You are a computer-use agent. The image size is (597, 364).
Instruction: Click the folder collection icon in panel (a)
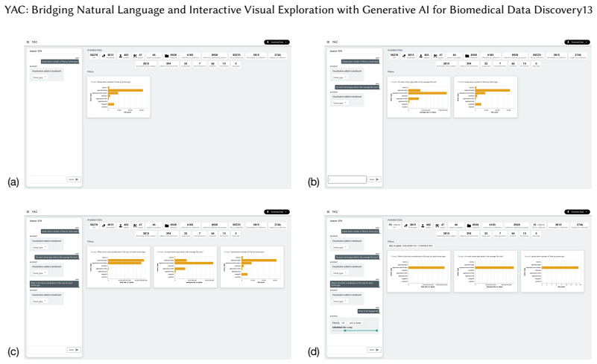point(167,56)
